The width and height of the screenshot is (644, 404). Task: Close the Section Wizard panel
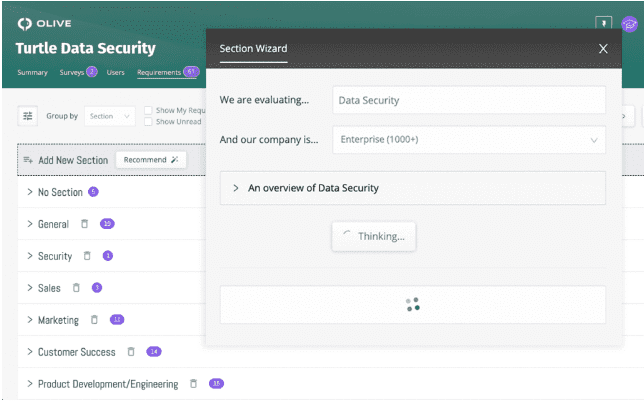pos(603,48)
